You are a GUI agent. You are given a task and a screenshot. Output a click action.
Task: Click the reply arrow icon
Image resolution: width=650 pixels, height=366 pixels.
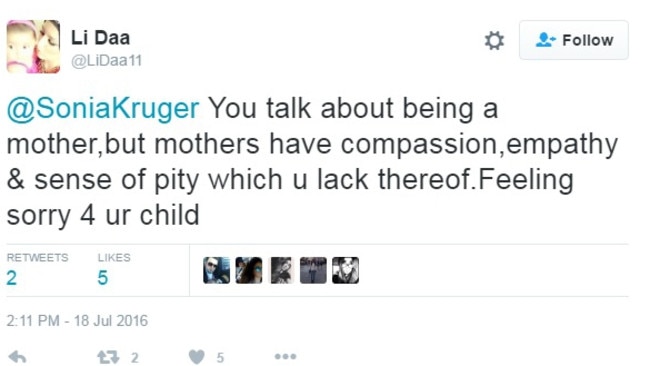(x=17, y=357)
